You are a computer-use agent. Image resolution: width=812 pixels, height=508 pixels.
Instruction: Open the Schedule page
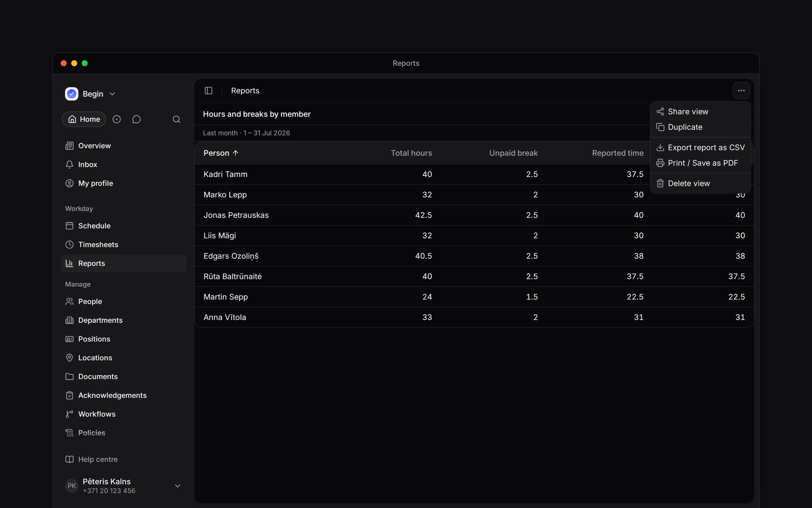click(x=123, y=226)
